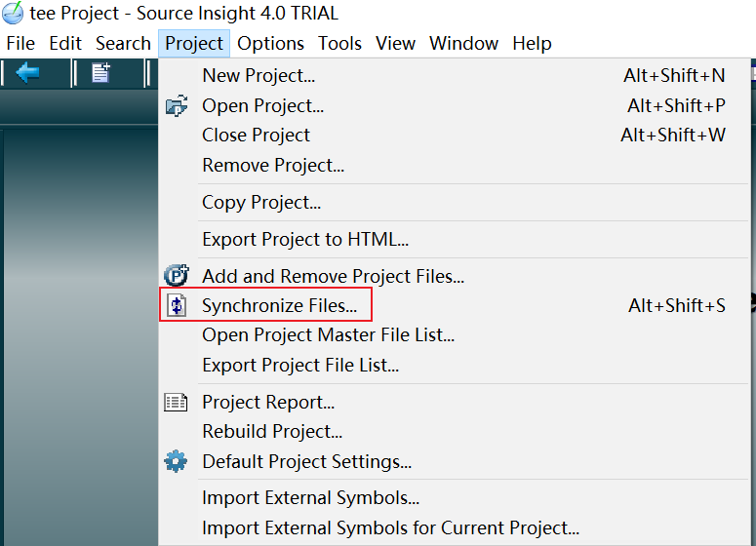Choose Open Project Master File List...
The width and height of the screenshot is (756, 546).
[x=454, y=335]
